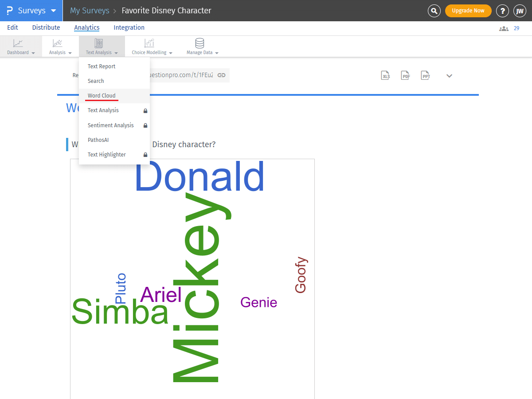Expand additional export options chevron
Image resolution: width=532 pixels, height=399 pixels.
pos(449,76)
